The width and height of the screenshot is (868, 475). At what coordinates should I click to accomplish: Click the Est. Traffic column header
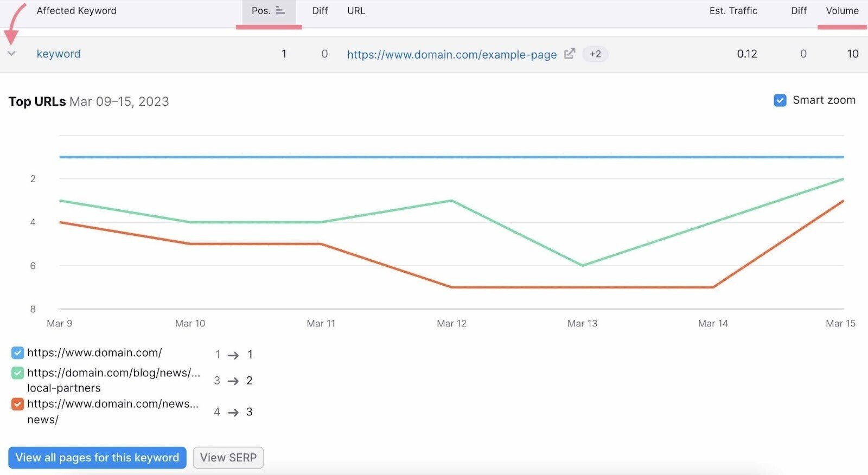tap(733, 10)
